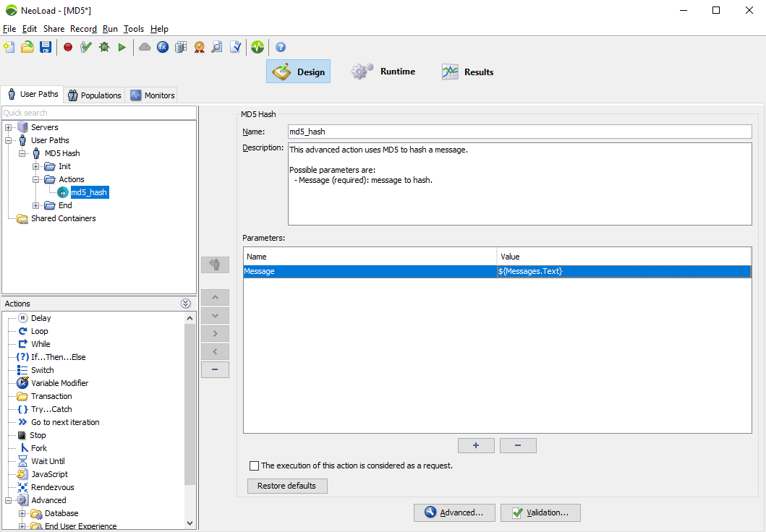Screen dimensions: 766x532
Task: Click the Save project floppy disk icon
Action: 46,47
